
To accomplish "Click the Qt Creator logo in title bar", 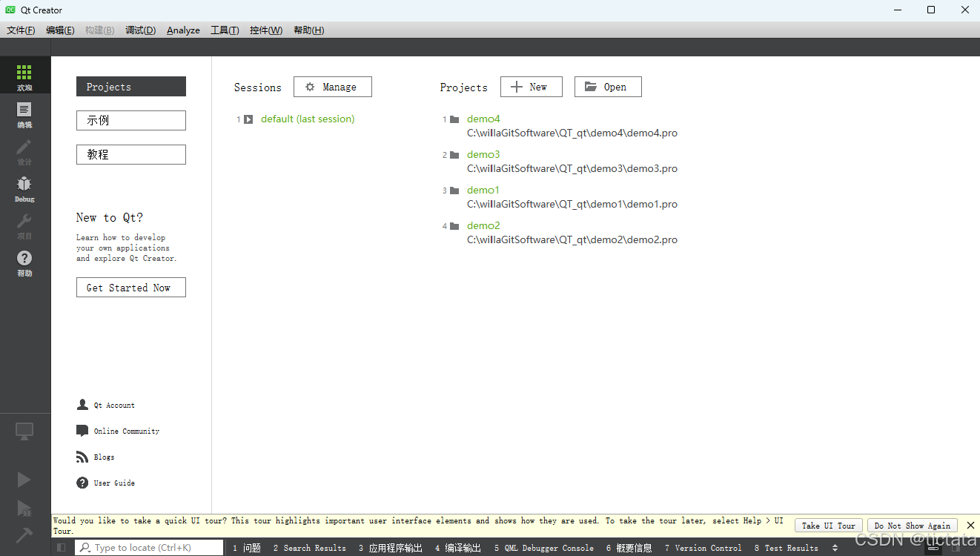I will 10,10.
